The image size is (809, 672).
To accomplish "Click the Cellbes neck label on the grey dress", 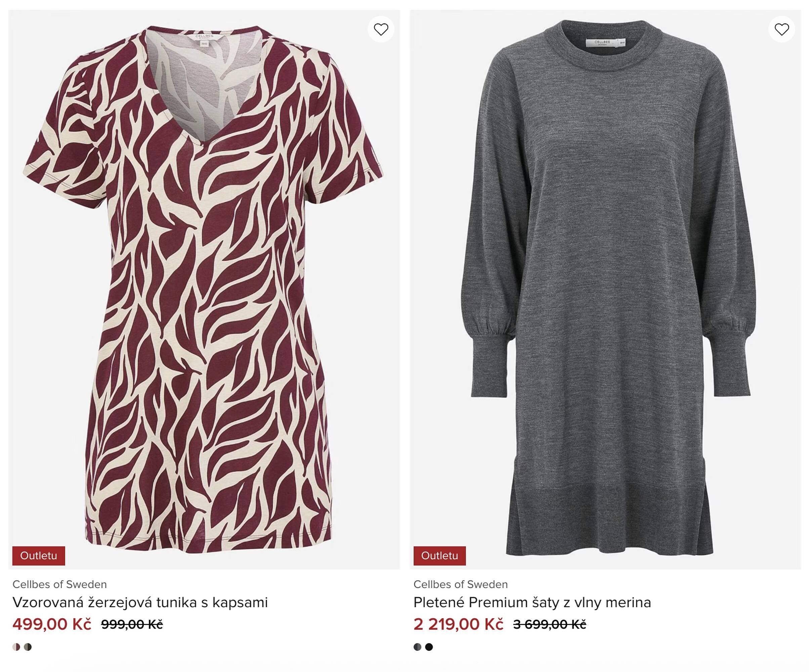I will coord(603,42).
